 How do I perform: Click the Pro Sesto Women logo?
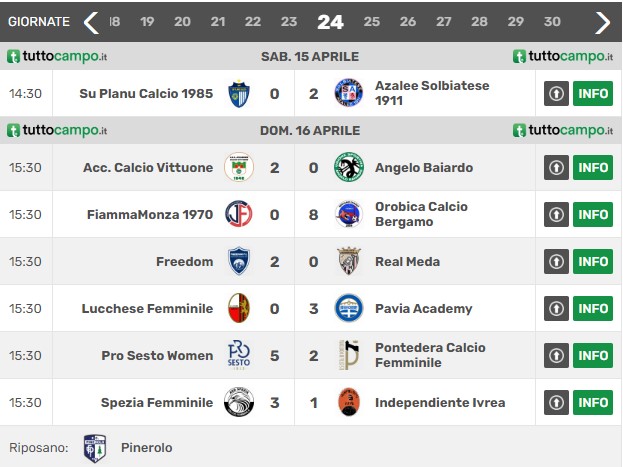(239, 355)
